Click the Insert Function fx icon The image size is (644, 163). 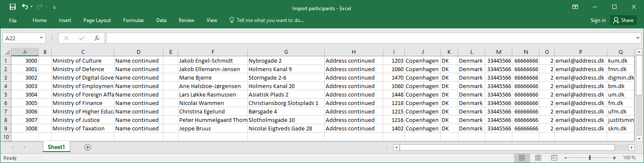pyautogui.click(x=97, y=38)
